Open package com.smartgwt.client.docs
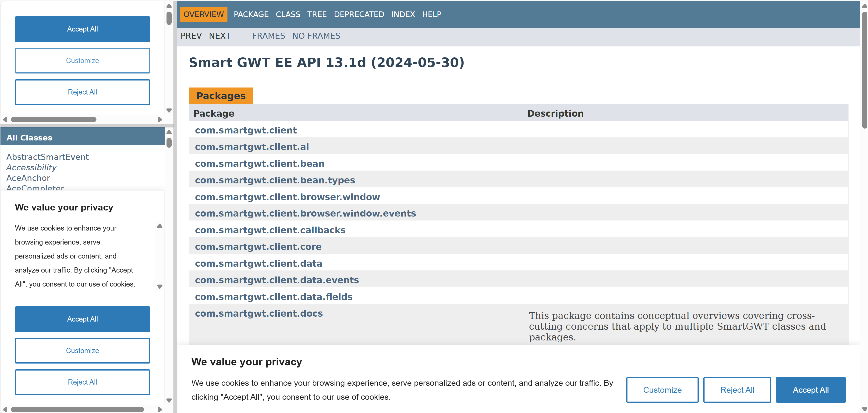 259,313
